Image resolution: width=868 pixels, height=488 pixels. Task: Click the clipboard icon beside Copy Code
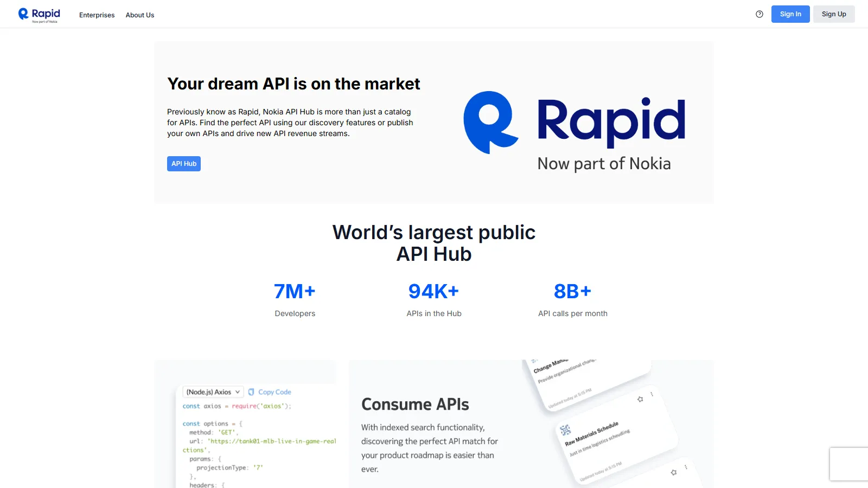(x=251, y=391)
